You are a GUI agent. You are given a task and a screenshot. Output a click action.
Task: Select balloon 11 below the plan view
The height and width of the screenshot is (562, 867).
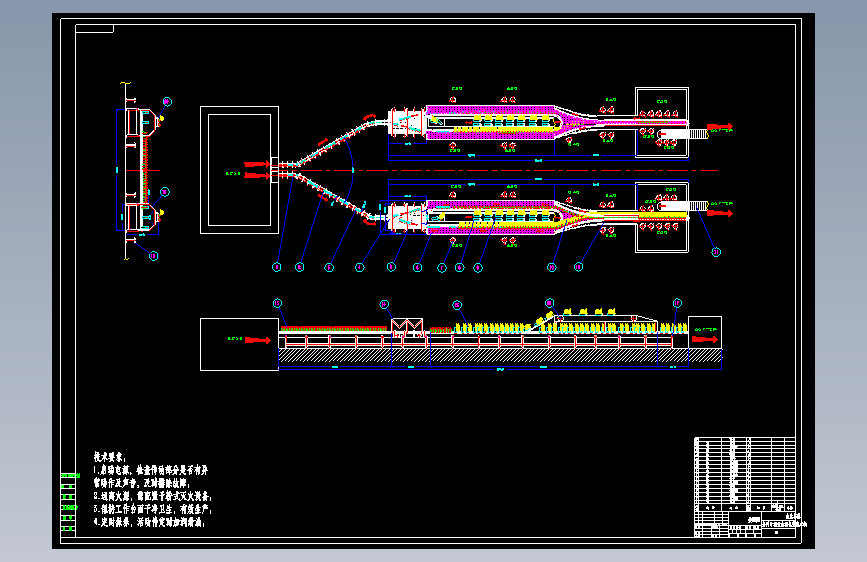(x=578, y=267)
